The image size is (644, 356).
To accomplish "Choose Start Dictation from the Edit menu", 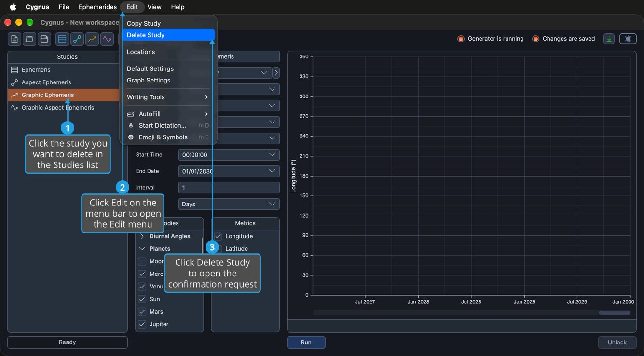I will coord(168,126).
